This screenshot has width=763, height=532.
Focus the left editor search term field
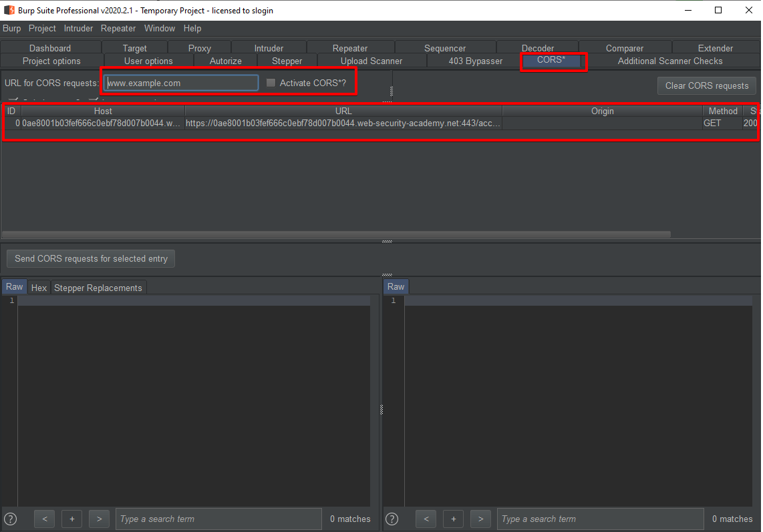pyautogui.click(x=218, y=519)
